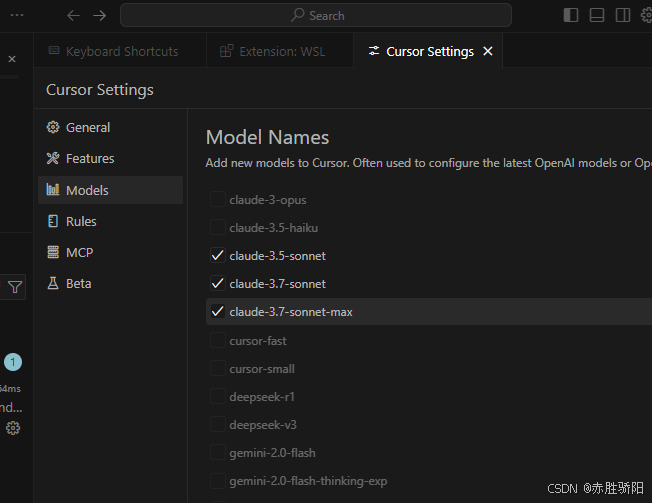Screen dimensions: 652x503
Task: Toggle secondary sidebar layout icon
Action: pos(623,15)
